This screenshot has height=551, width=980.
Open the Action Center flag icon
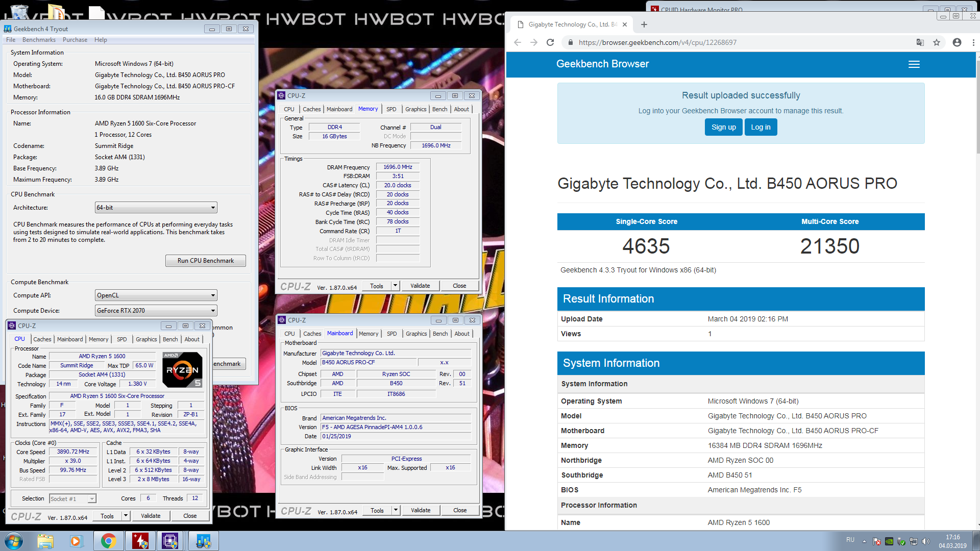click(x=877, y=541)
